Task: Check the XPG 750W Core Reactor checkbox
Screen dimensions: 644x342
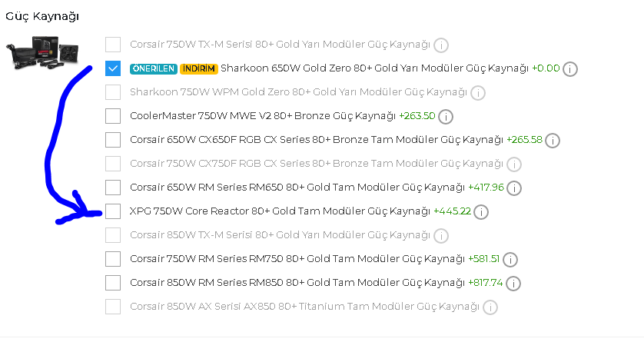Action: pyautogui.click(x=113, y=211)
